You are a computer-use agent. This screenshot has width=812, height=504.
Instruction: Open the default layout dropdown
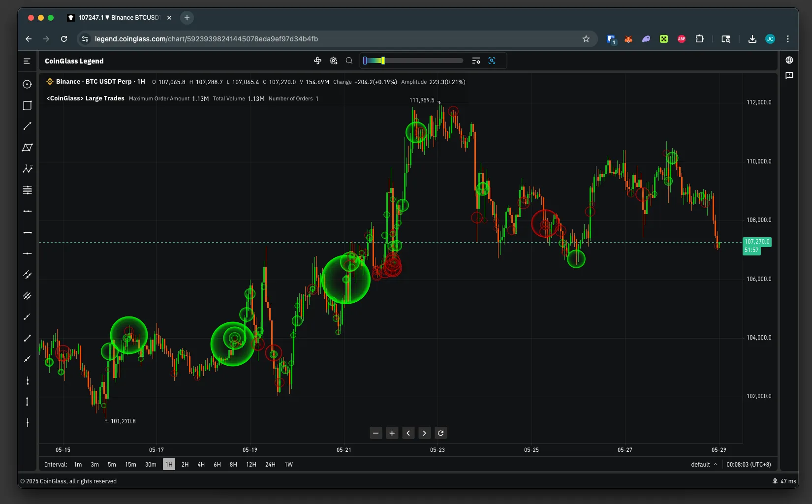[x=703, y=464]
